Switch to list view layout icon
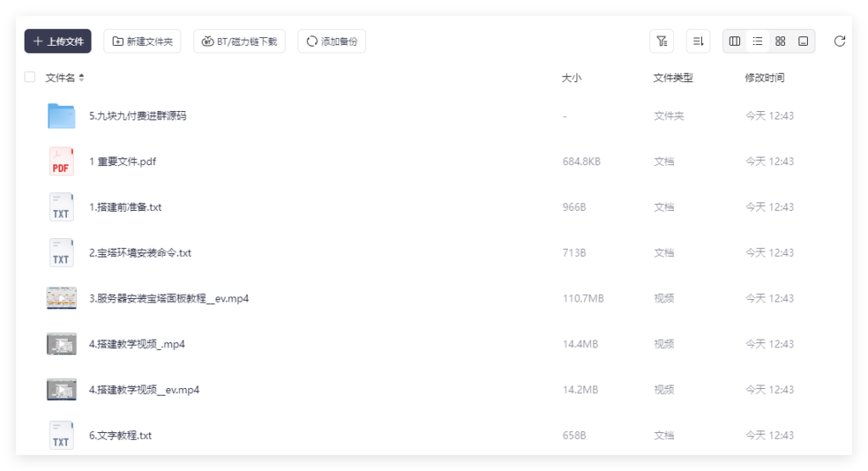The height and width of the screenshot is (471, 868). 757,42
